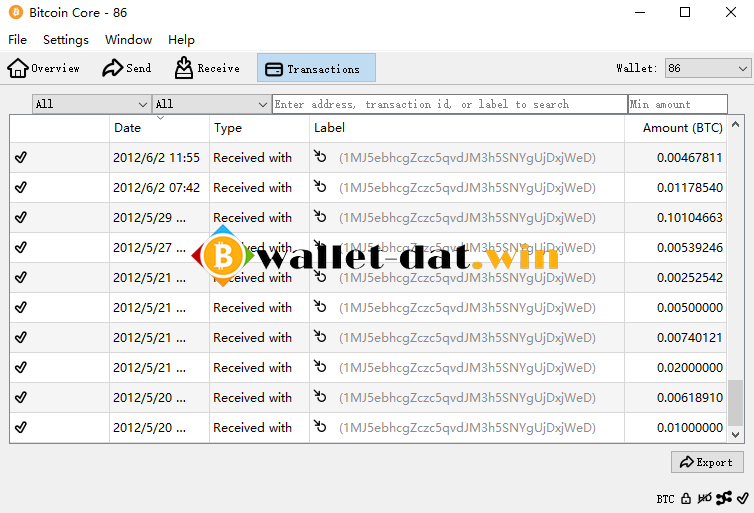The width and height of the screenshot is (754, 513).
Task: Open the Window menu
Action: (128, 39)
